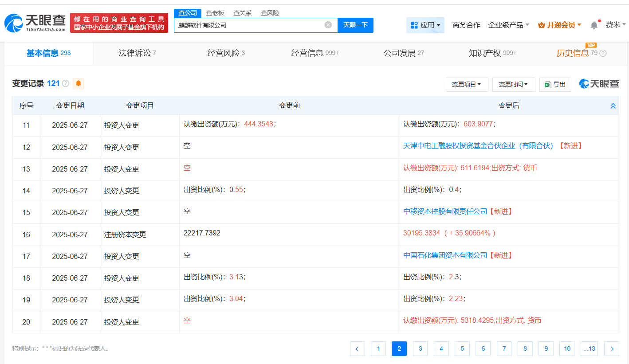Click the 天眼一下 search button
Screen dimensions: 629x364
(x=355, y=25)
